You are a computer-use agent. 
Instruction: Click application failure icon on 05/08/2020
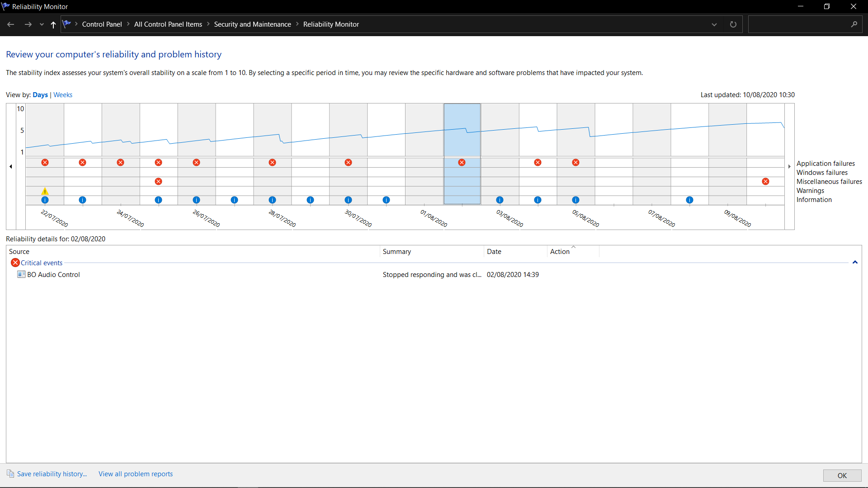[576, 162]
